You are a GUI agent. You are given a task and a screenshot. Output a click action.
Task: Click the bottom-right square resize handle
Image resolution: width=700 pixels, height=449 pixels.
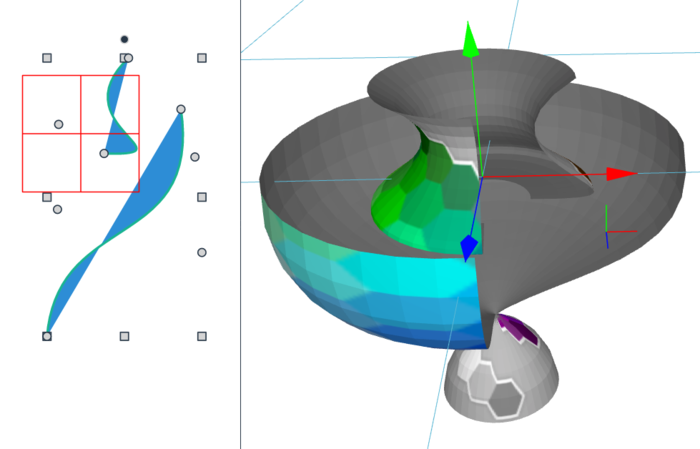202,336
